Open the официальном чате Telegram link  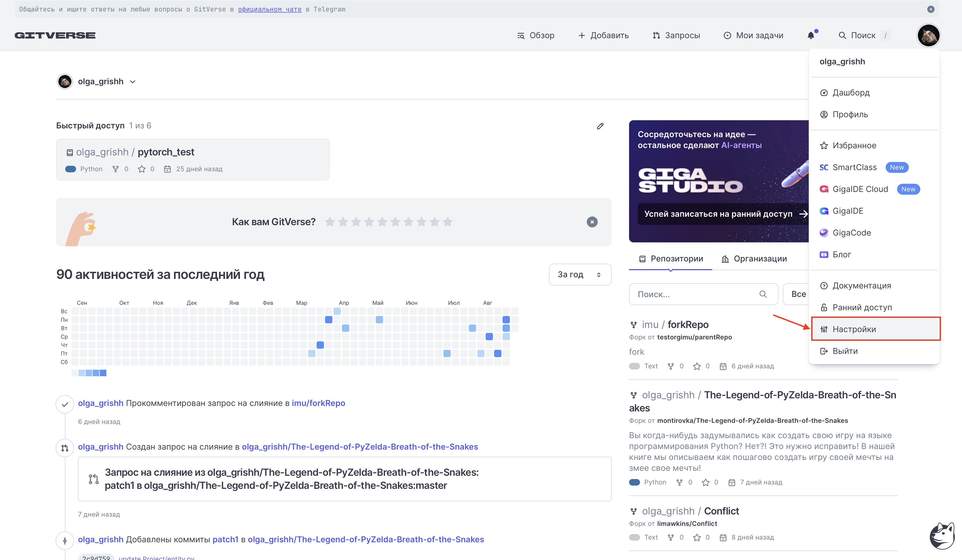click(x=269, y=9)
